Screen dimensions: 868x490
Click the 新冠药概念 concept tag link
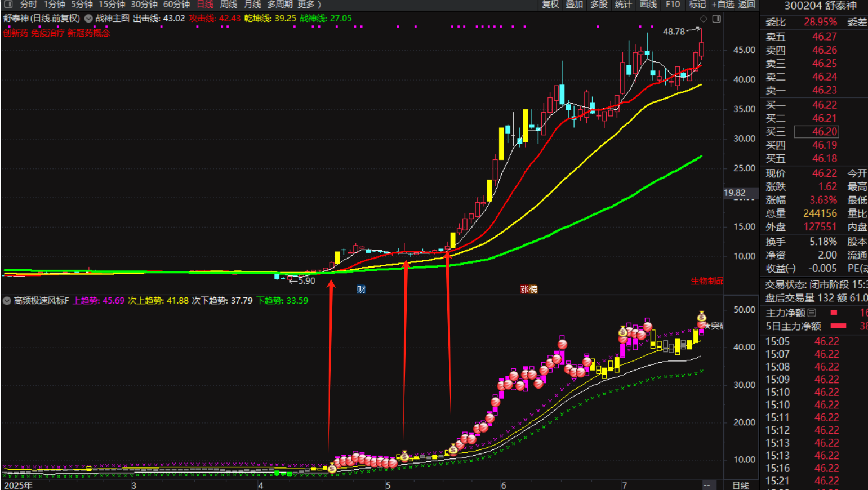(x=88, y=33)
